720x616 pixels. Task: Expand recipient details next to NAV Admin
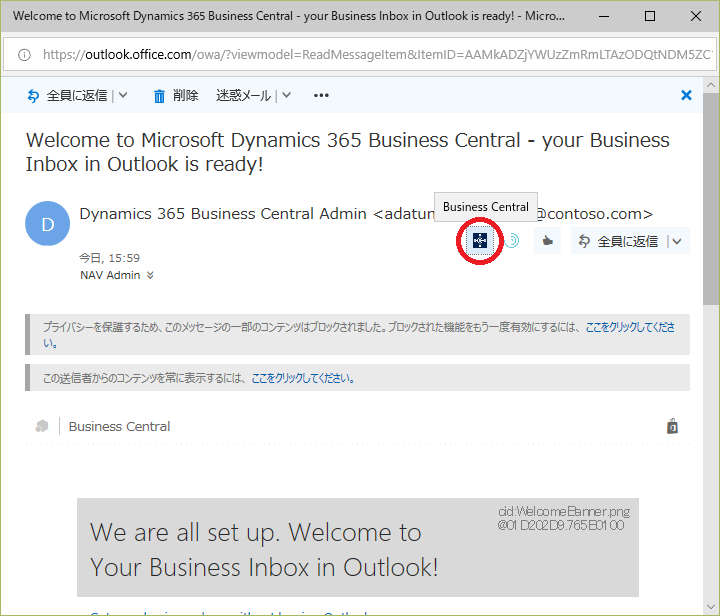pos(150,275)
